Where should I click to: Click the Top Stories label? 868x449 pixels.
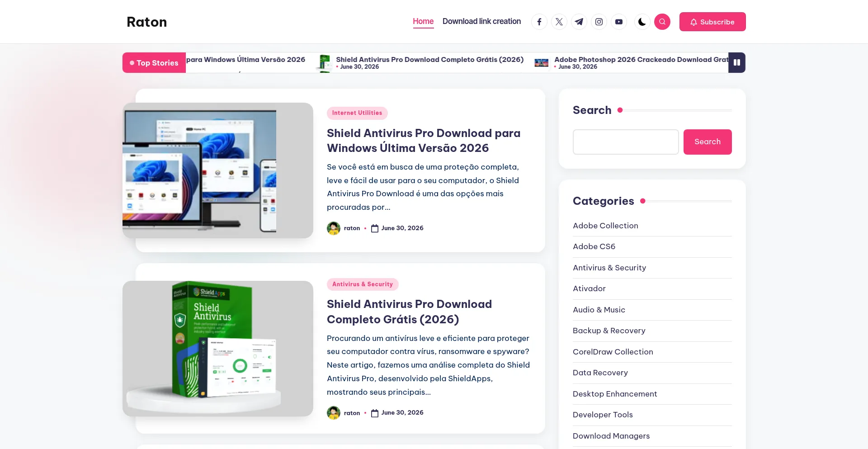[x=154, y=63]
